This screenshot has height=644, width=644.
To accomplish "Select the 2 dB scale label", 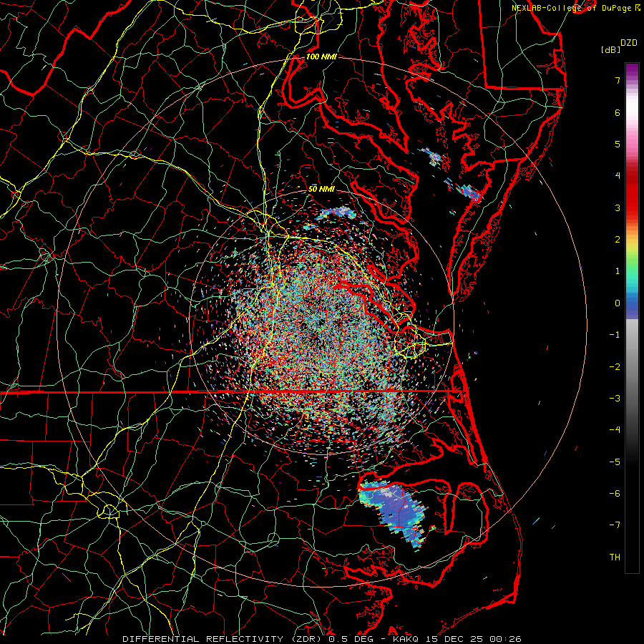I will (x=618, y=240).
